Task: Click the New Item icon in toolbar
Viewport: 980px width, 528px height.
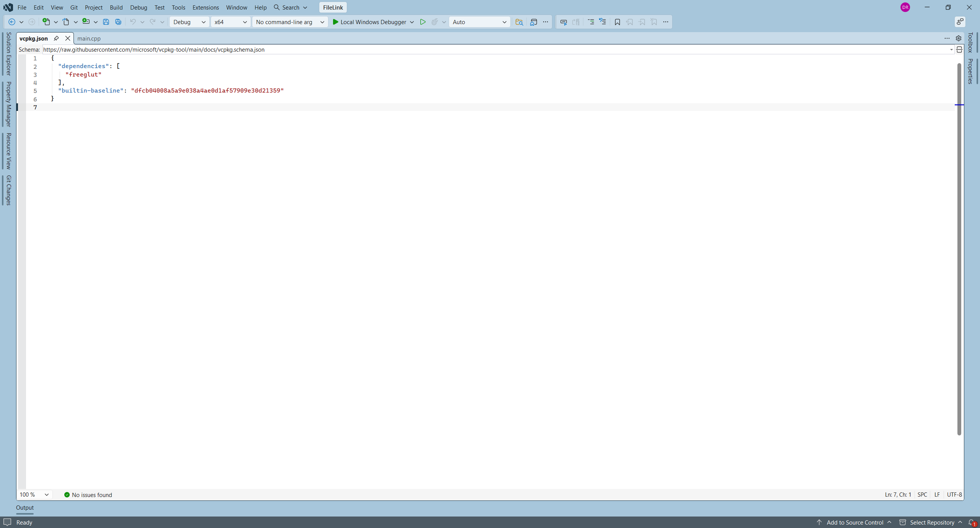Action: pyautogui.click(x=46, y=22)
